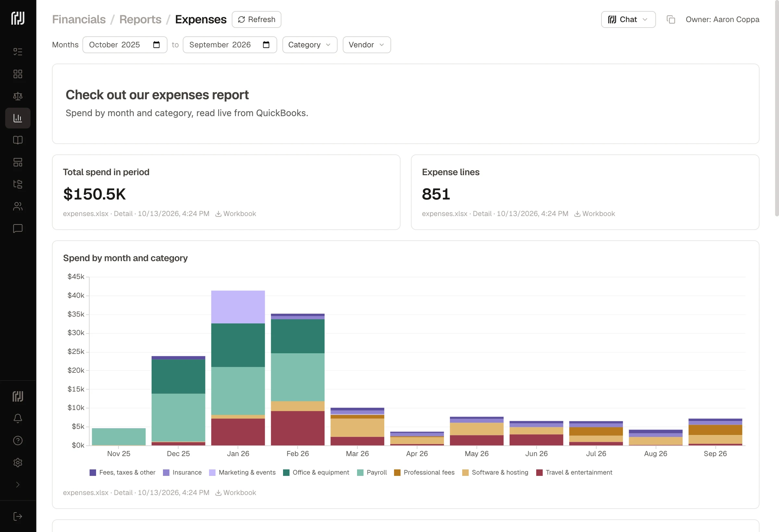779x532 pixels.
Task: Go to Reports breadcrumb
Action: [x=140, y=19]
